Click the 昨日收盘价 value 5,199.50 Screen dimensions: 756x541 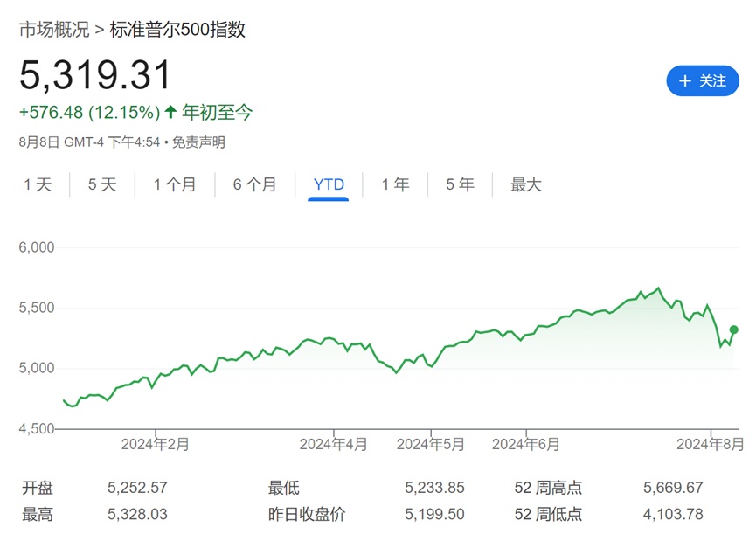tap(434, 515)
